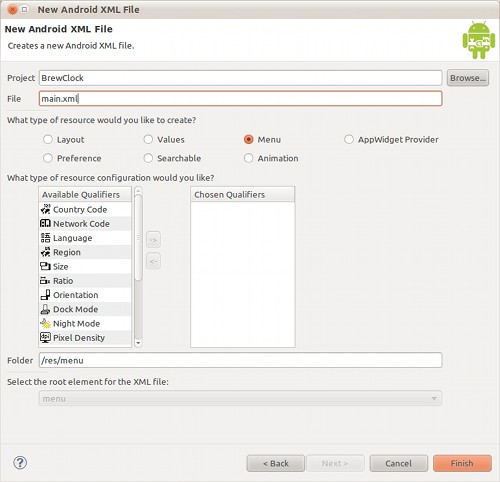Click the qualifiers list scroll-down arrow
The image size is (500, 482).
pos(138,343)
